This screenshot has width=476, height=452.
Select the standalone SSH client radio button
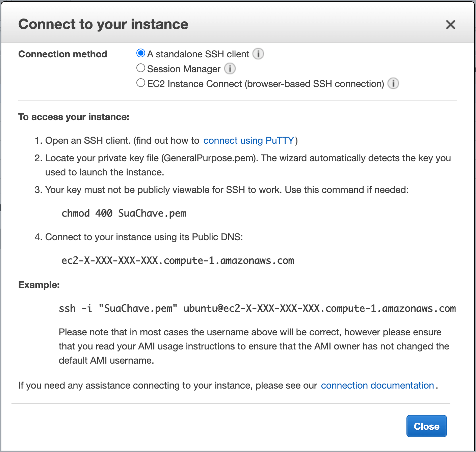[141, 53]
